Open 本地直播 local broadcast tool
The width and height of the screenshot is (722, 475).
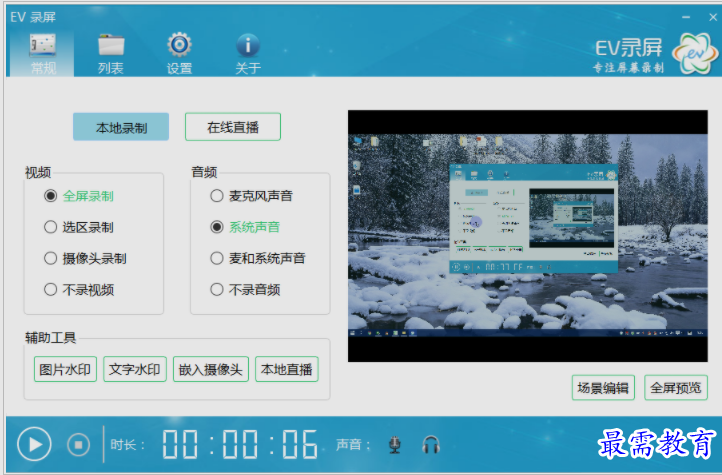coord(286,369)
